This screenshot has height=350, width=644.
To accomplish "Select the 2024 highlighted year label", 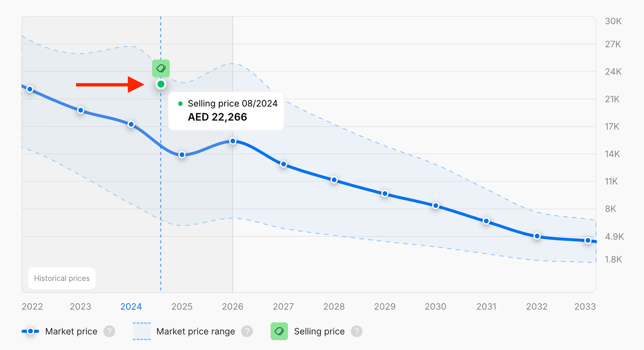I will [131, 306].
